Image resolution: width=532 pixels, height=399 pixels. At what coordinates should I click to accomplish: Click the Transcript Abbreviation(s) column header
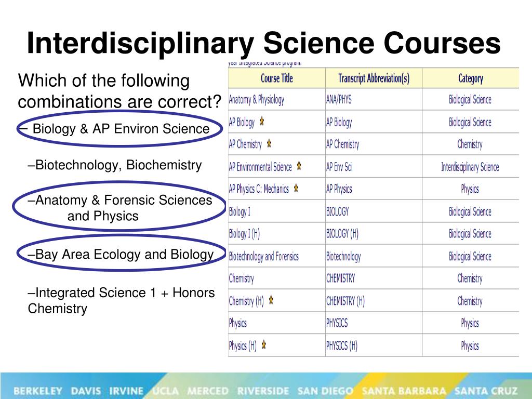[374, 78]
